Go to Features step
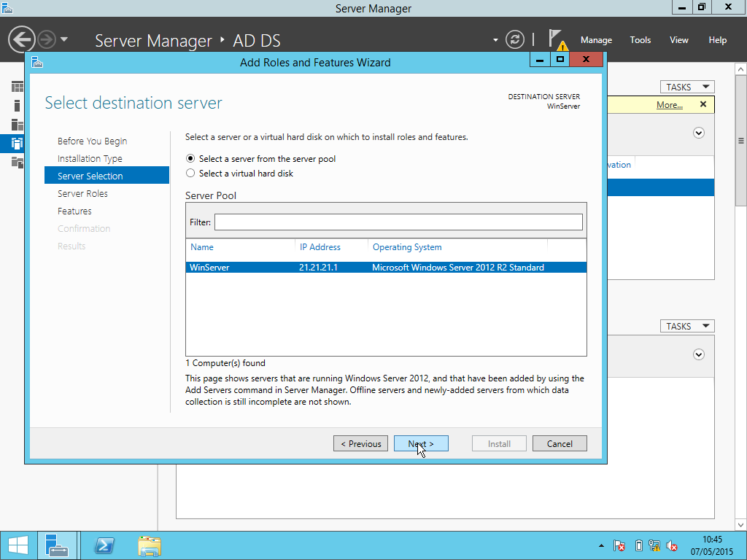Image resolution: width=747 pixels, height=560 pixels. click(75, 211)
